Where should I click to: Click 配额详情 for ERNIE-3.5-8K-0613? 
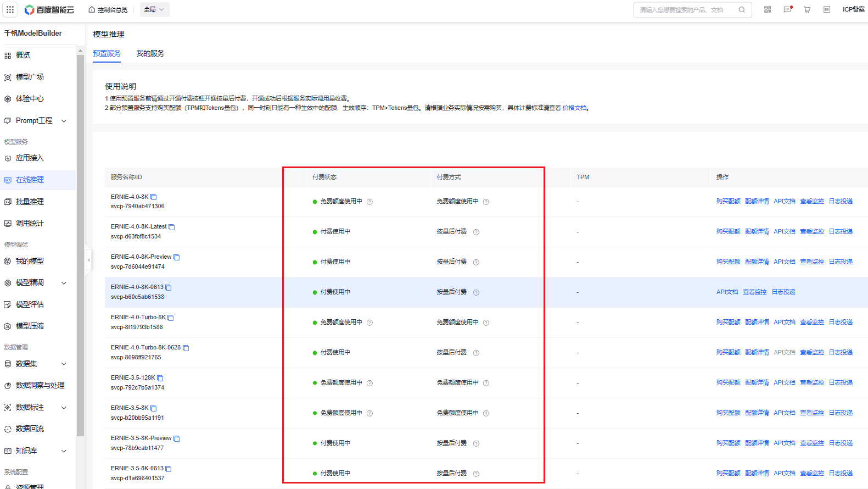point(757,474)
